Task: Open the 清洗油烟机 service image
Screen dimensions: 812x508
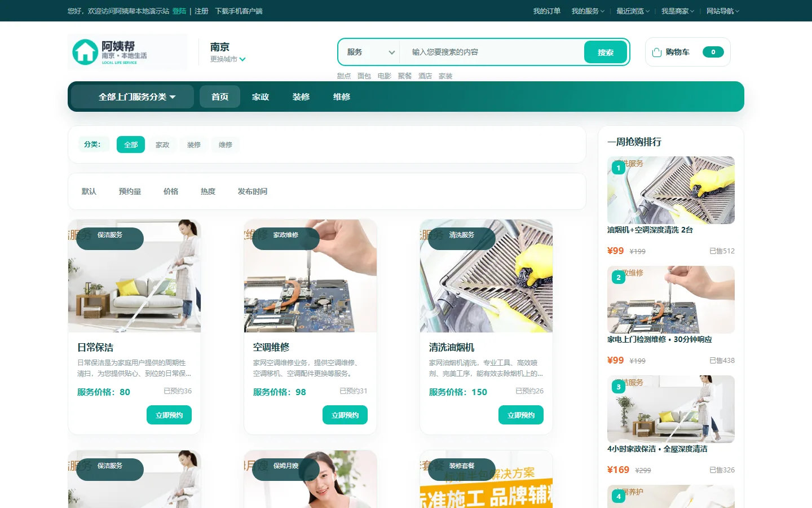Action: pos(486,276)
